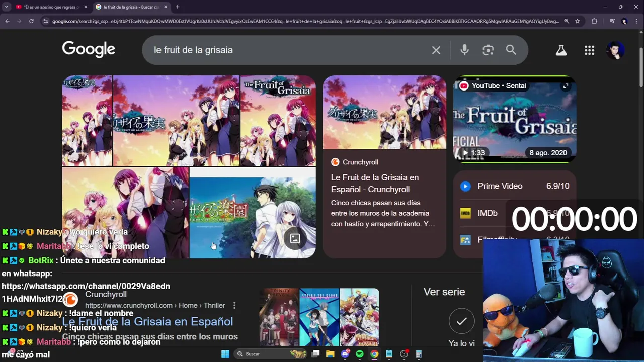
Task: Click the Crunchyroll source label on the card
Action: [x=355, y=162]
